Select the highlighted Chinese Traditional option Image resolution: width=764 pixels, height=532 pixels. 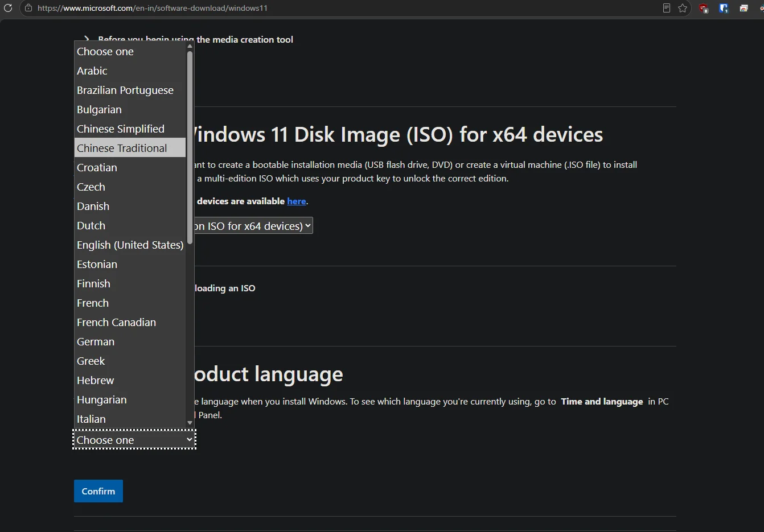130,148
